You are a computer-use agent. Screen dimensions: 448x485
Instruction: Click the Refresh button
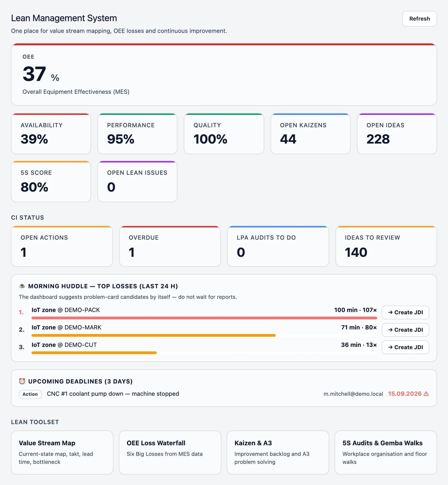419,19
